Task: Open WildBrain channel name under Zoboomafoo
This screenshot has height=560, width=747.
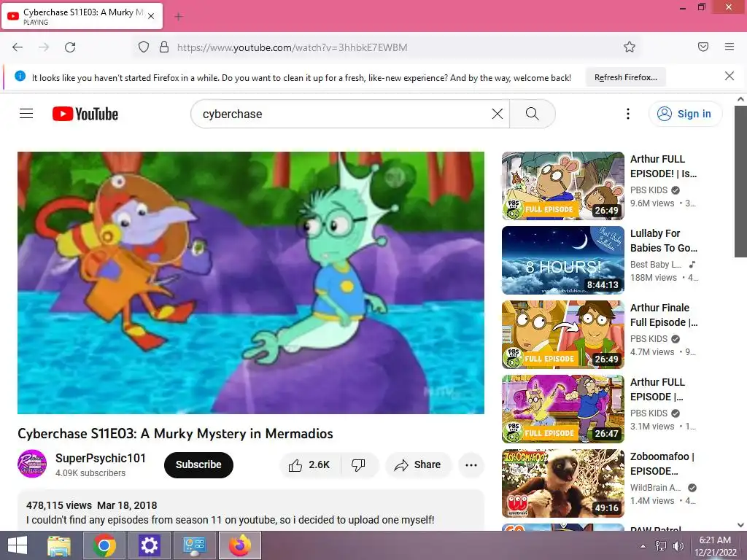Action: tap(656, 488)
